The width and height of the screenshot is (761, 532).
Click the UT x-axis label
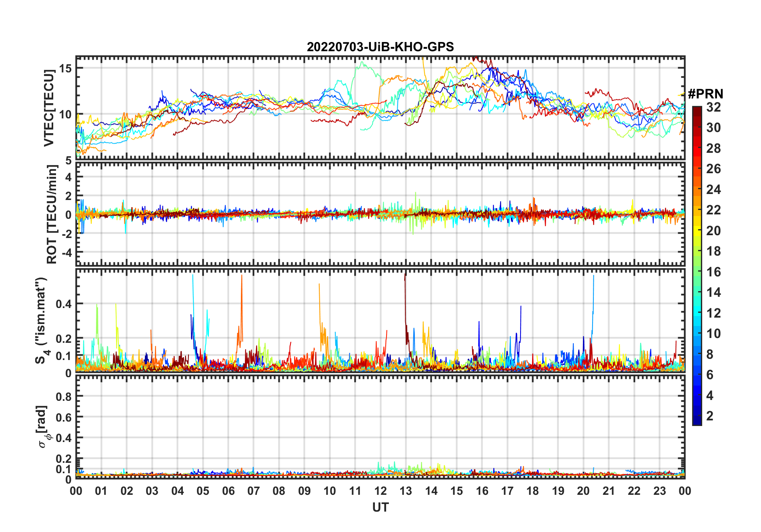380,507
